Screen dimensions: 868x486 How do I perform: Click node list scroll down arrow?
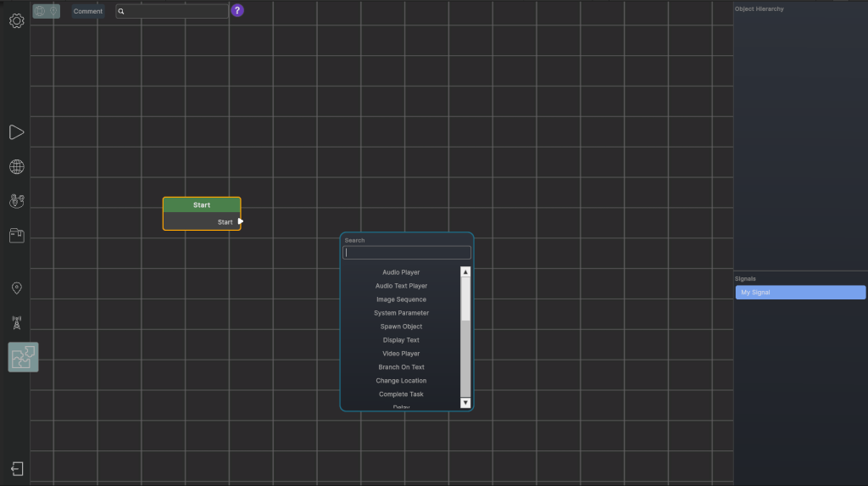point(465,403)
